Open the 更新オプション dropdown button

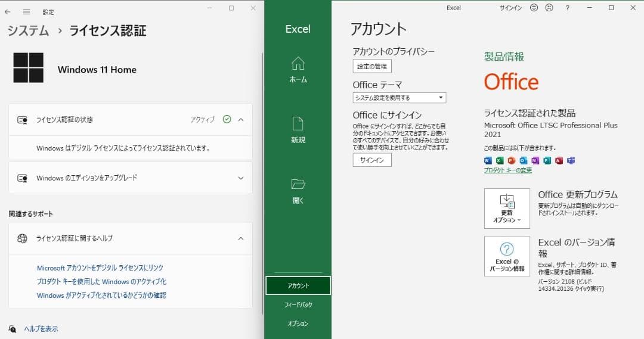(x=507, y=209)
